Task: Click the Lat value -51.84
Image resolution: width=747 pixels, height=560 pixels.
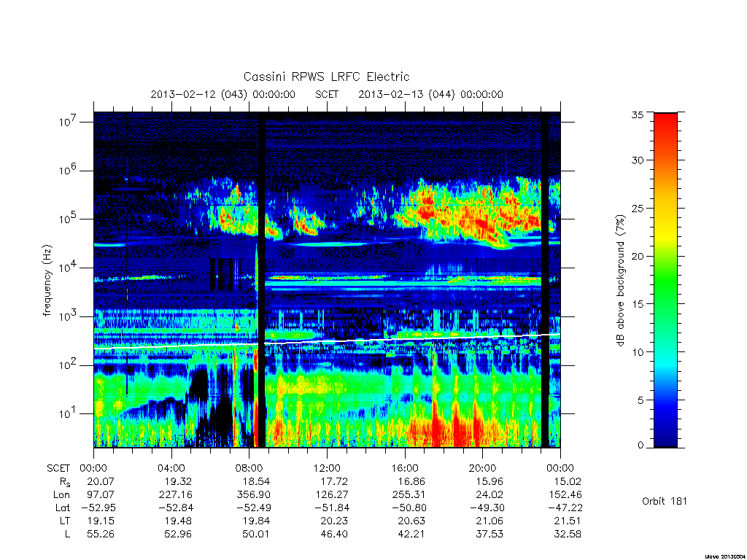Action: coord(330,507)
